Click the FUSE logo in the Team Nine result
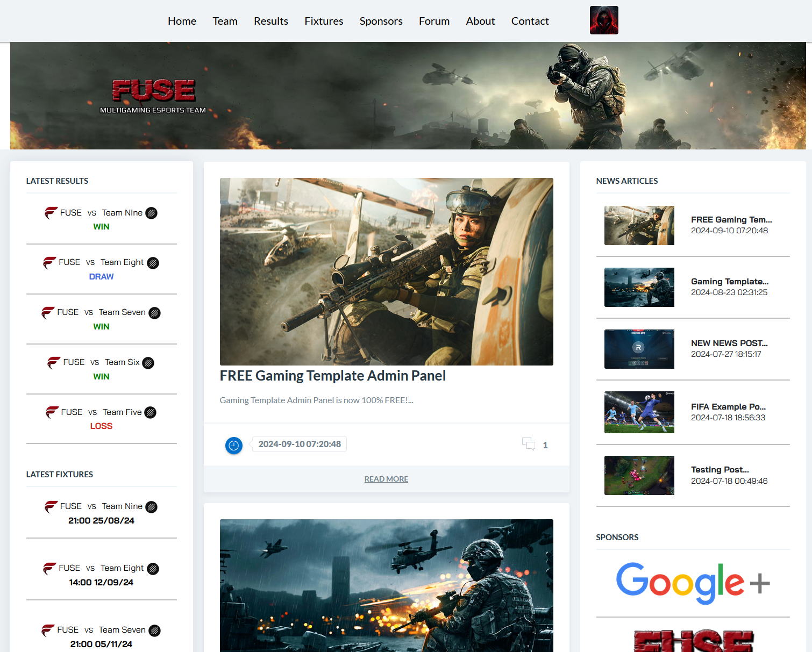 click(51, 213)
